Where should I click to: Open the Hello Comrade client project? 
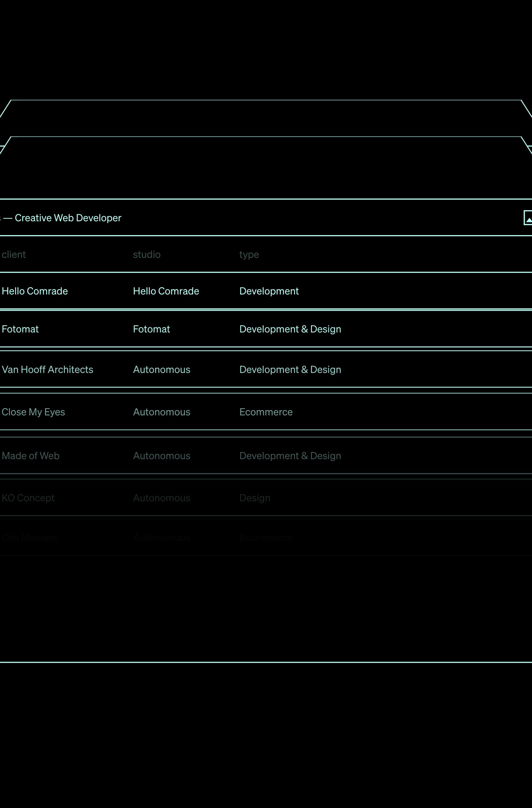click(35, 291)
